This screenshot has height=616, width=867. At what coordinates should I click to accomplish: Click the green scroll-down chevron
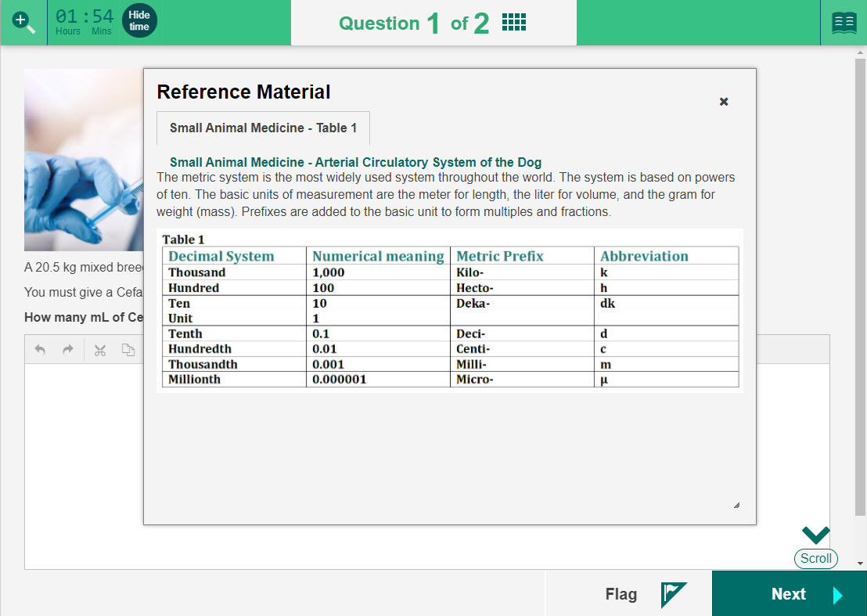815,536
